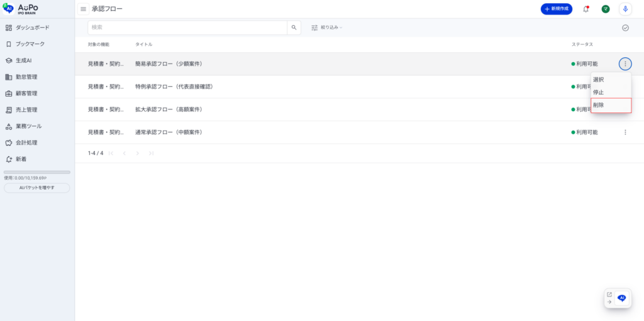Image resolution: width=644 pixels, height=321 pixels.
Task: Expand the 勤怠管理 sidebar section
Action: pos(26,77)
